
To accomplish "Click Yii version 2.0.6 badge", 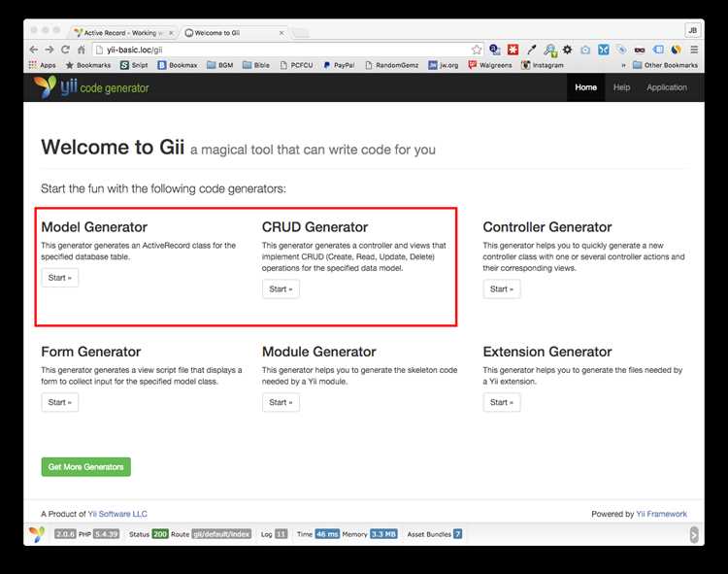I will pos(65,534).
